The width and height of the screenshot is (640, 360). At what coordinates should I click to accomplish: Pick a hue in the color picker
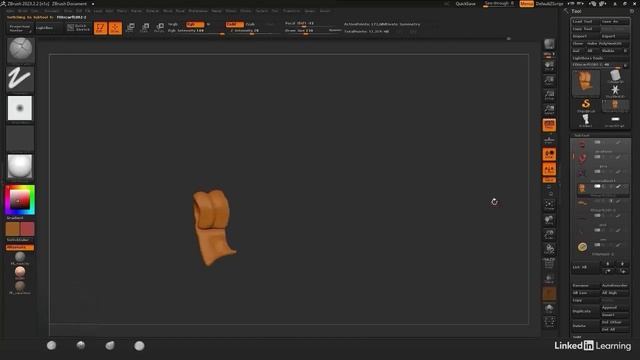pos(20,200)
